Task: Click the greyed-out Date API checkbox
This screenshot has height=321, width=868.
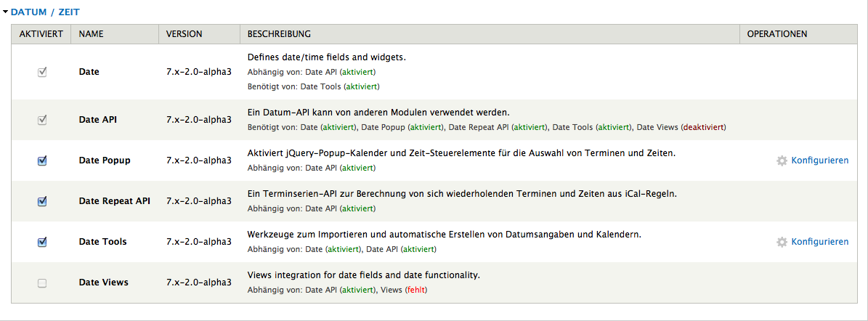Action: [x=42, y=120]
